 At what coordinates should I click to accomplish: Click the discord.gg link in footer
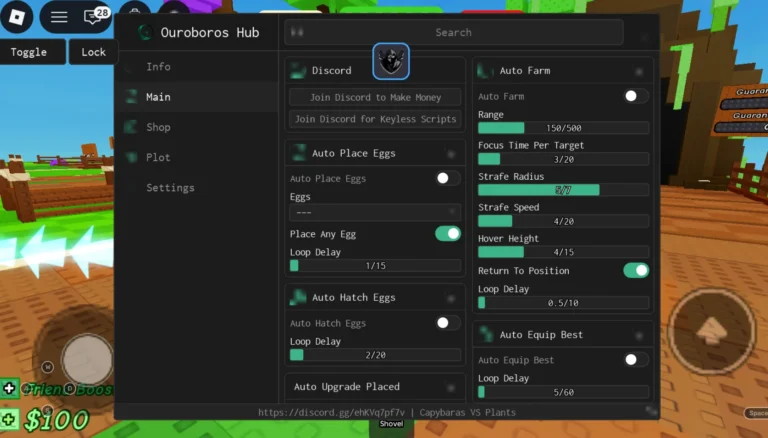coord(332,412)
